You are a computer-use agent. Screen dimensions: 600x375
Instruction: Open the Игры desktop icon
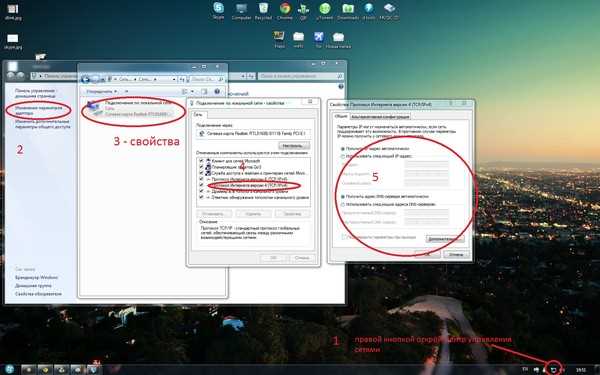[279, 38]
